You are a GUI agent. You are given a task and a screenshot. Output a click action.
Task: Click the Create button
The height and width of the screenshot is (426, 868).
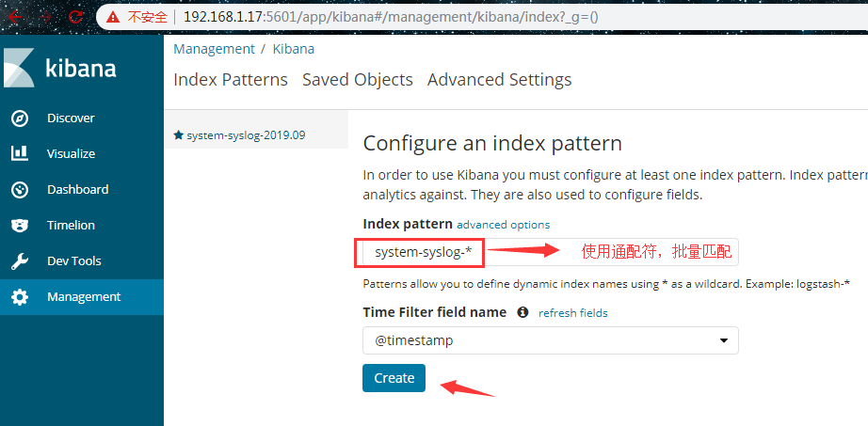pos(394,378)
